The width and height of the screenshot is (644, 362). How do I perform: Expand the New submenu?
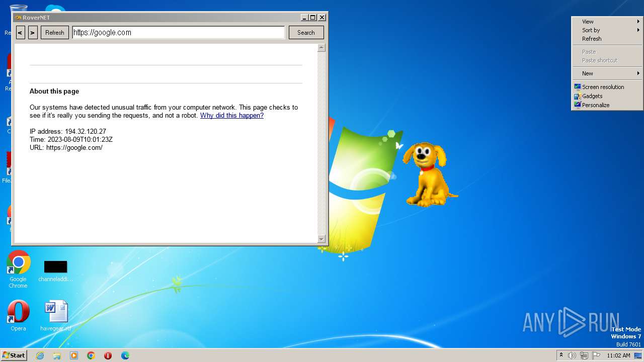pos(607,73)
